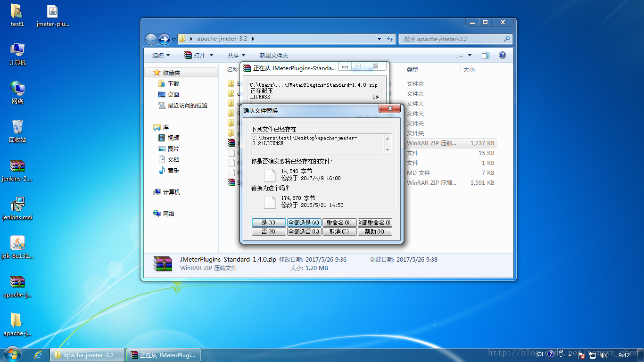
Task: Open the Computer desktop icon
Action: tap(17, 54)
